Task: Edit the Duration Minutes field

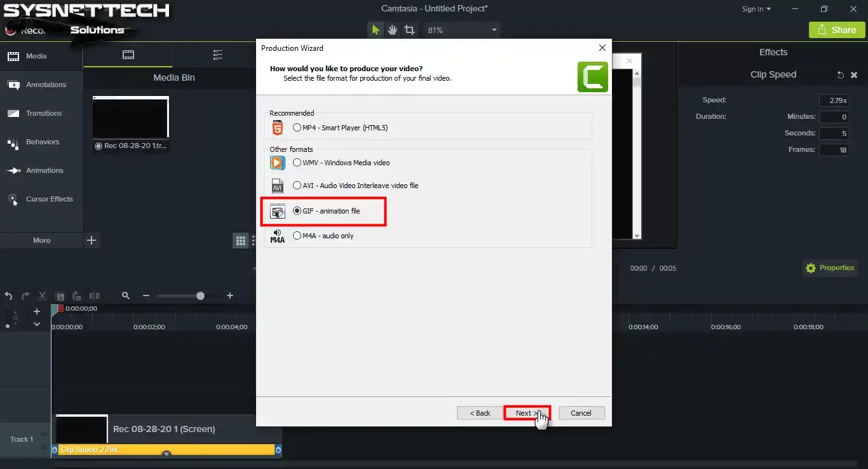Action: 834,117
